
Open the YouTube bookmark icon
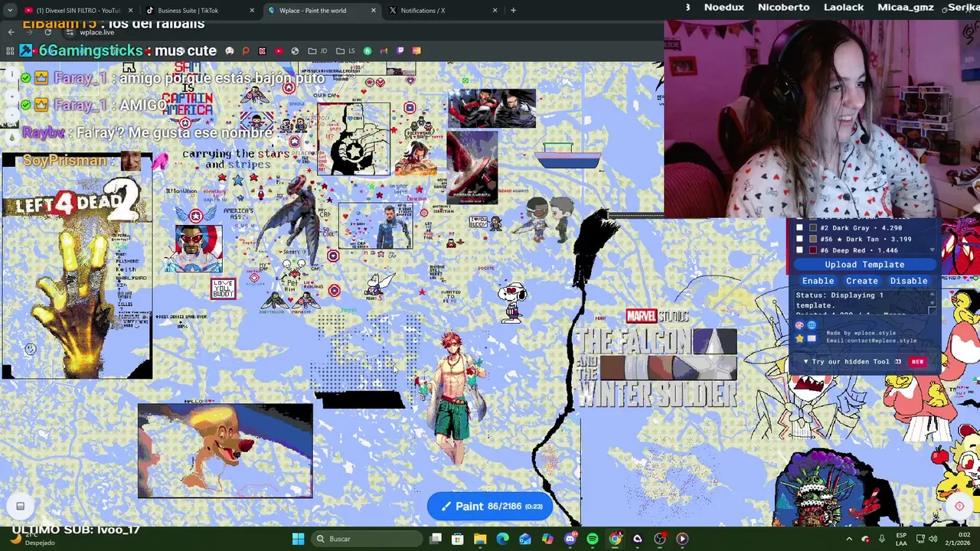279,51
